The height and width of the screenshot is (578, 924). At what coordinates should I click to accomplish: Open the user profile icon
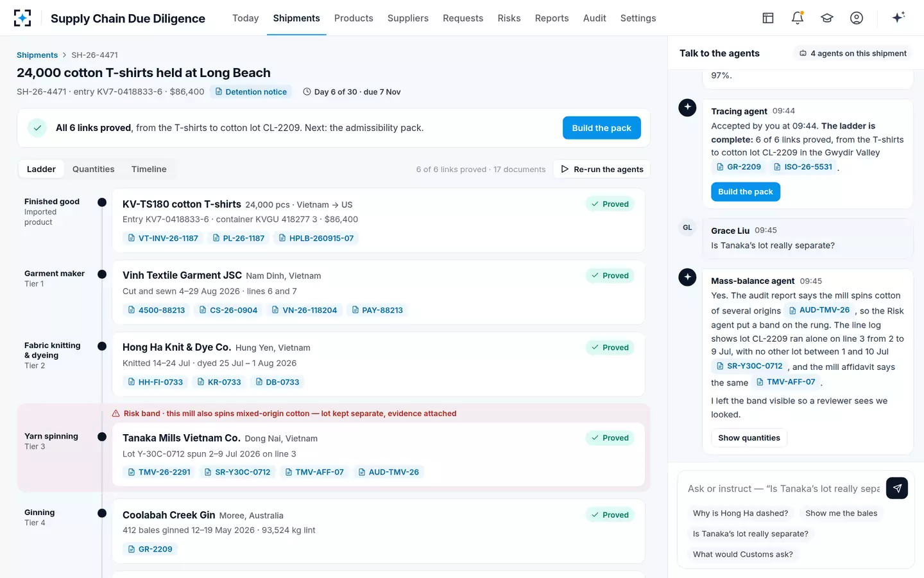pos(857,18)
